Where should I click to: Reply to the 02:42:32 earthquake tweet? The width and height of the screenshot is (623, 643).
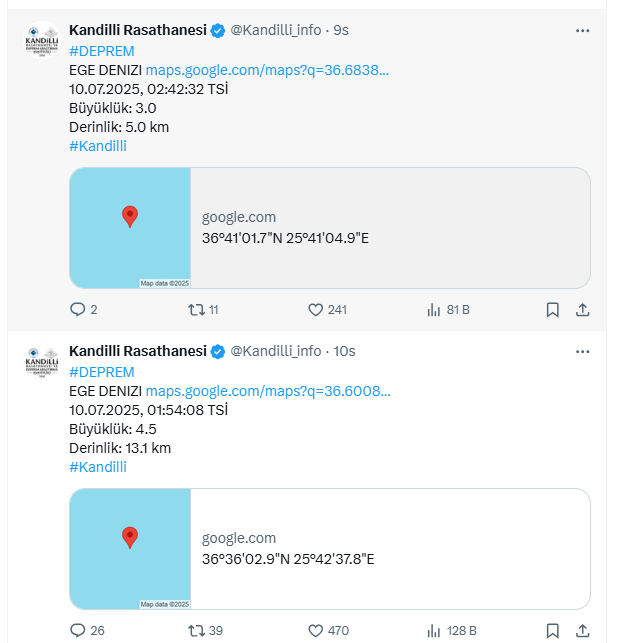[79, 310]
